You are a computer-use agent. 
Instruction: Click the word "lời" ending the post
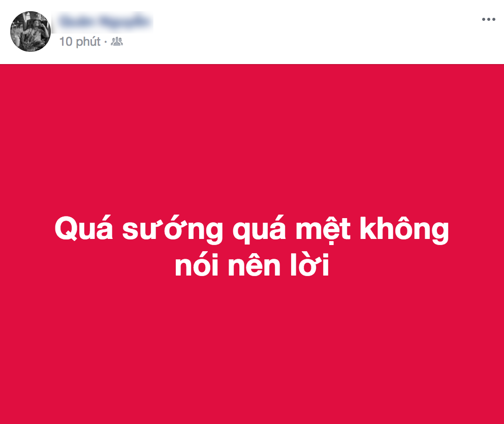coord(309,265)
